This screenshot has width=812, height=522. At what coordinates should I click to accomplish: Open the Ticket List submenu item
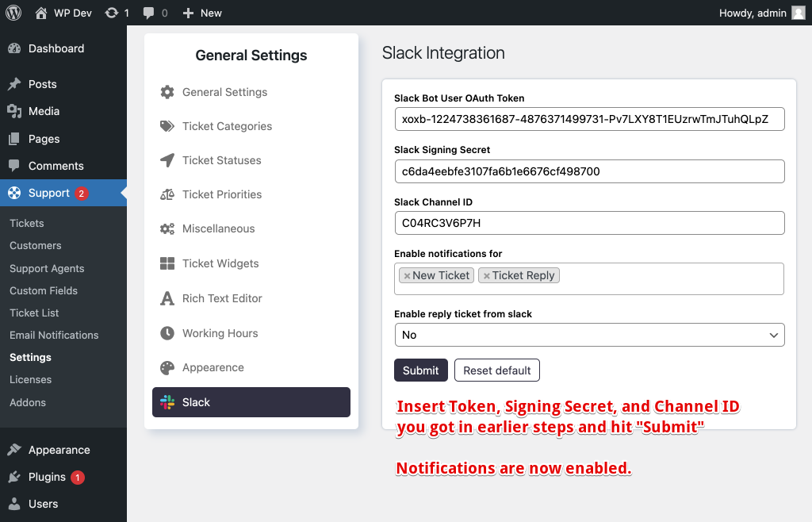pos(34,313)
